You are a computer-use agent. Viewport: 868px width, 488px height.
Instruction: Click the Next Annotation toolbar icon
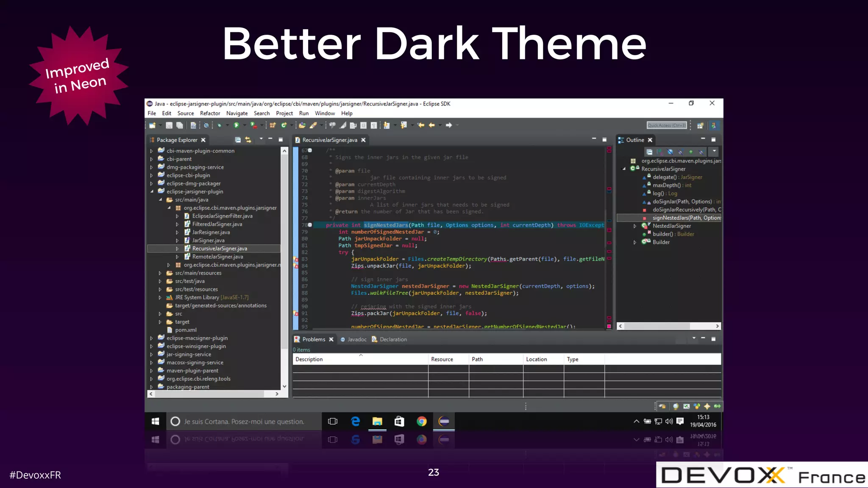387,125
